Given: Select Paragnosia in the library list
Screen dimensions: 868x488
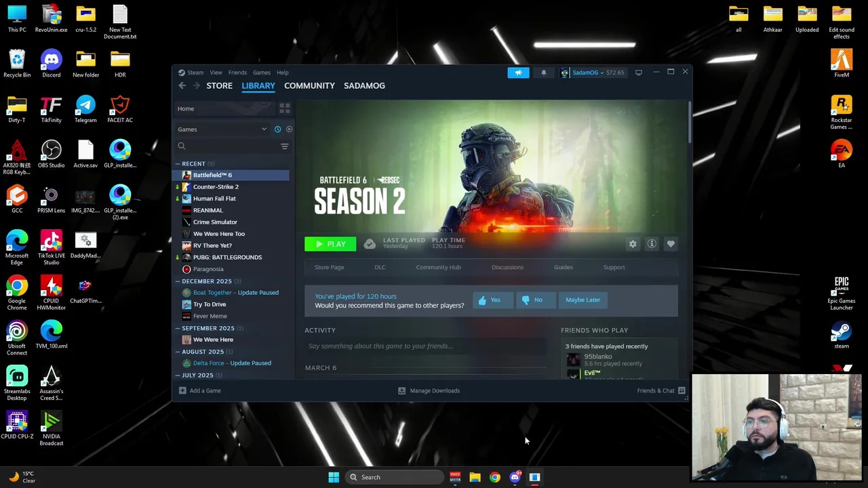Looking at the screenshot, I should pos(231,269).
